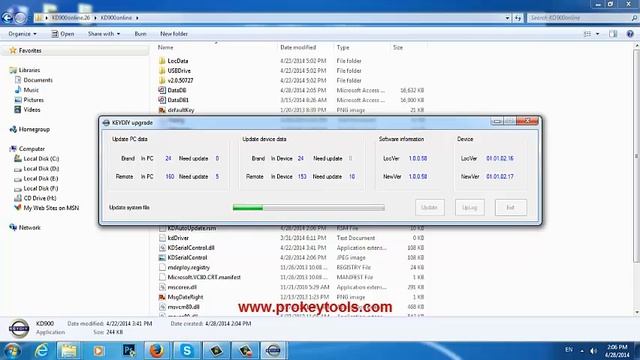The height and width of the screenshot is (360, 640).
Task: Select the kdDriver text document
Action: pyautogui.click(x=178, y=238)
